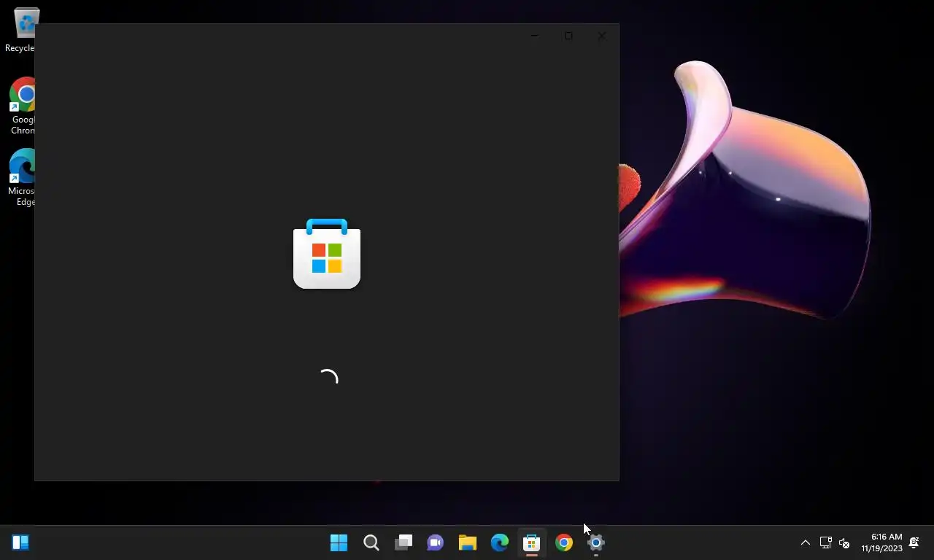This screenshot has width=934, height=560.
Task: Select the Microsoft Edge desktop shortcut
Action: (x=23, y=178)
